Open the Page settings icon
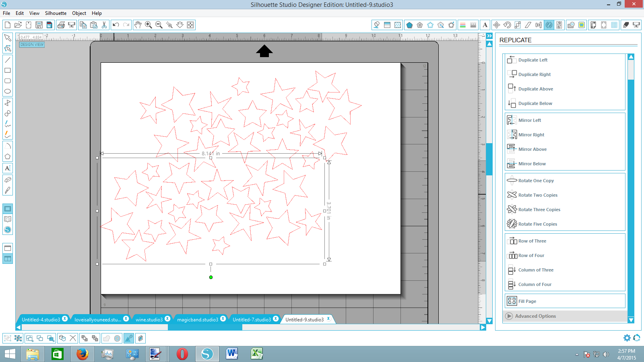644x362 pixels. 593,25
